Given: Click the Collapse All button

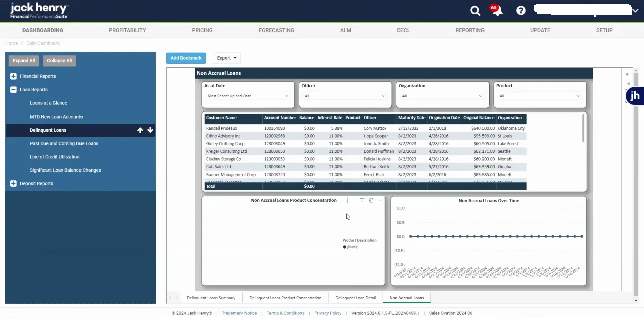Looking at the screenshot, I should [59, 61].
